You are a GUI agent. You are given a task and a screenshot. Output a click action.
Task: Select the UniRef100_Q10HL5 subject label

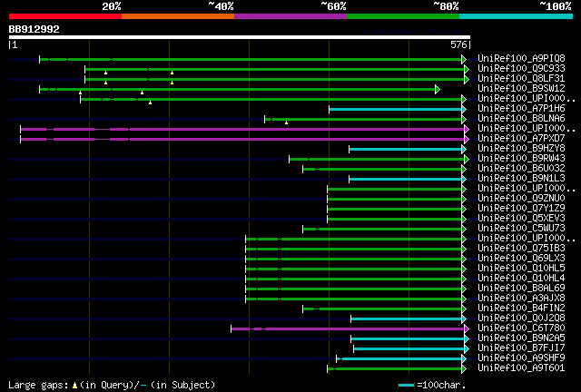[521, 269]
